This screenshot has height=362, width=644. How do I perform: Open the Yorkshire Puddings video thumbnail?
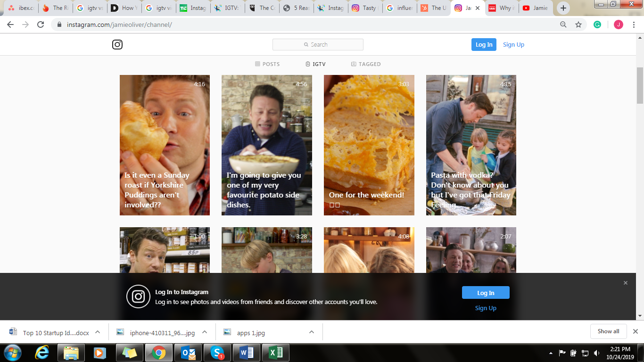click(x=165, y=145)
